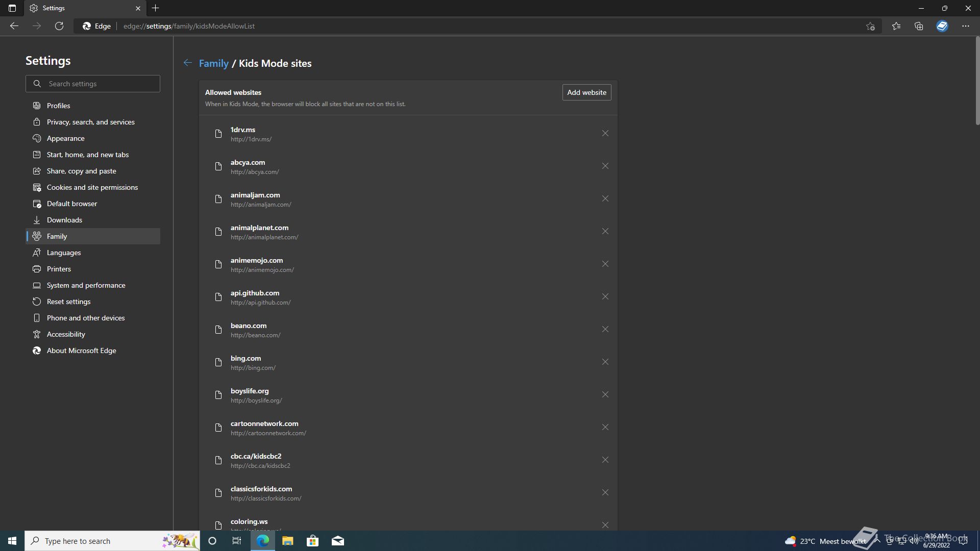
Task: Click the address bar URL
Action: click(x=189, y=26)
